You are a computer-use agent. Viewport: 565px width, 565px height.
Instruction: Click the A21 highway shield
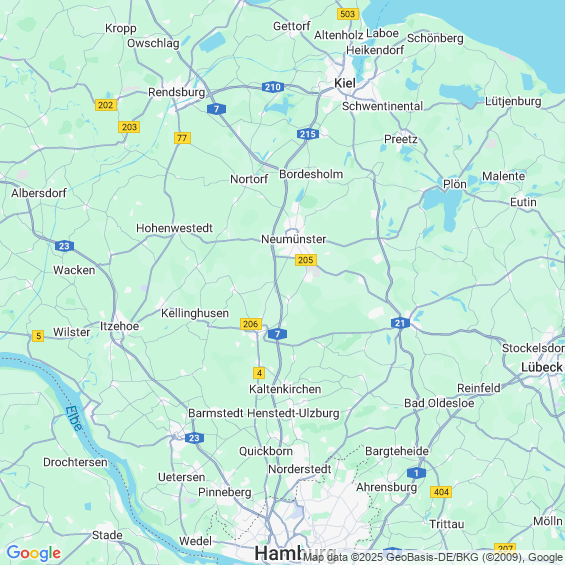tap(400, 323)
